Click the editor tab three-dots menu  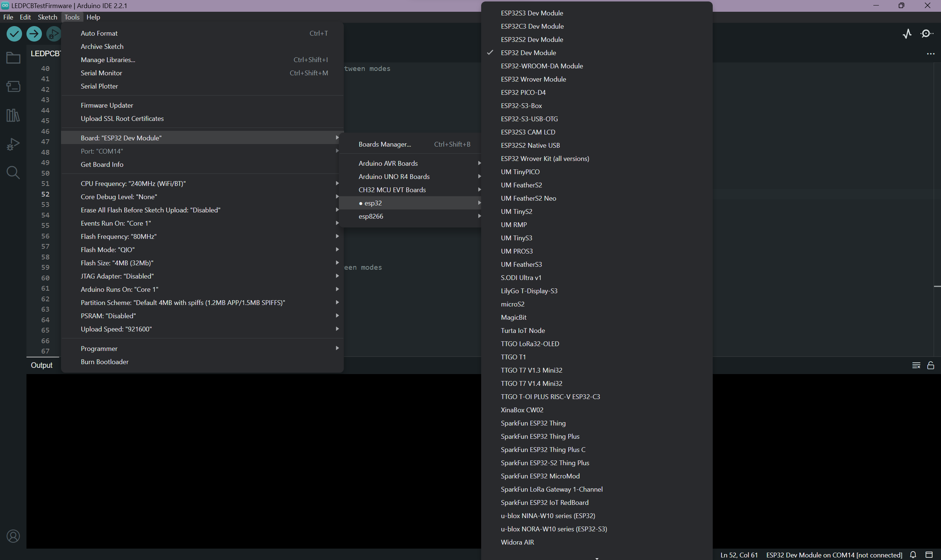pos(931,54)
